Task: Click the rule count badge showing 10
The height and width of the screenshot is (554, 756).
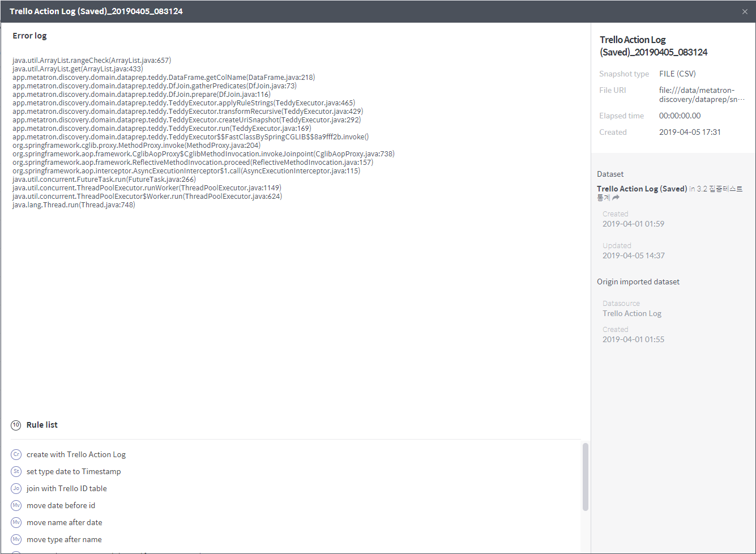Action: click(16, 425)
